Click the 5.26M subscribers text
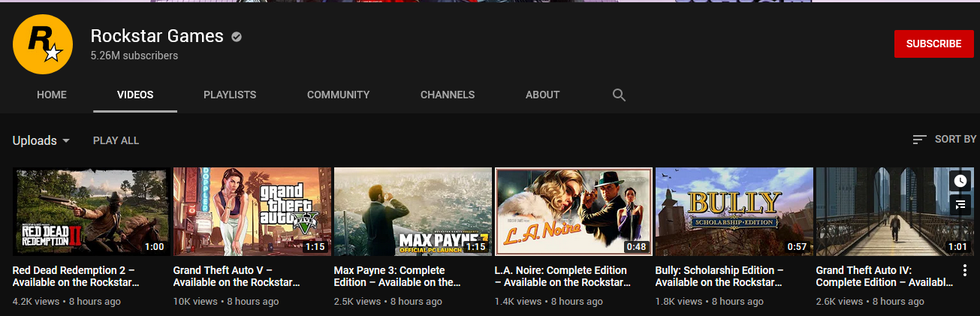The image size is (980, 316). 134,56
